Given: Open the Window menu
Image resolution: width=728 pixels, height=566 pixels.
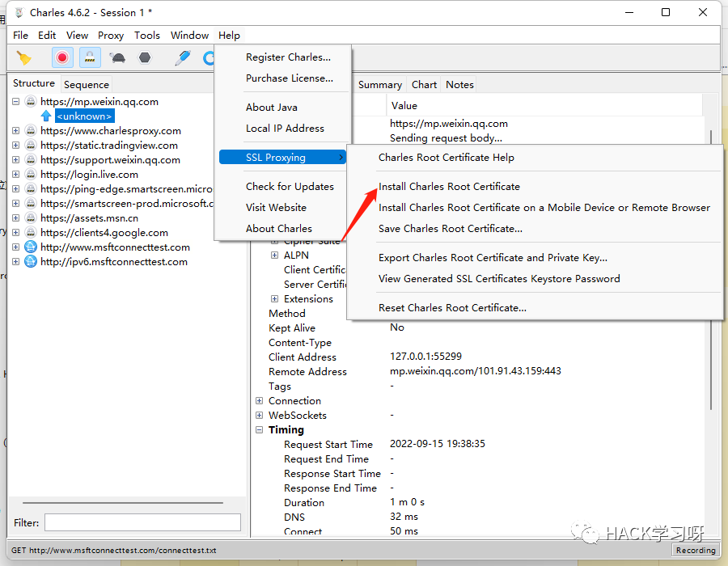Looking at the screenshot, I should 189,36.
